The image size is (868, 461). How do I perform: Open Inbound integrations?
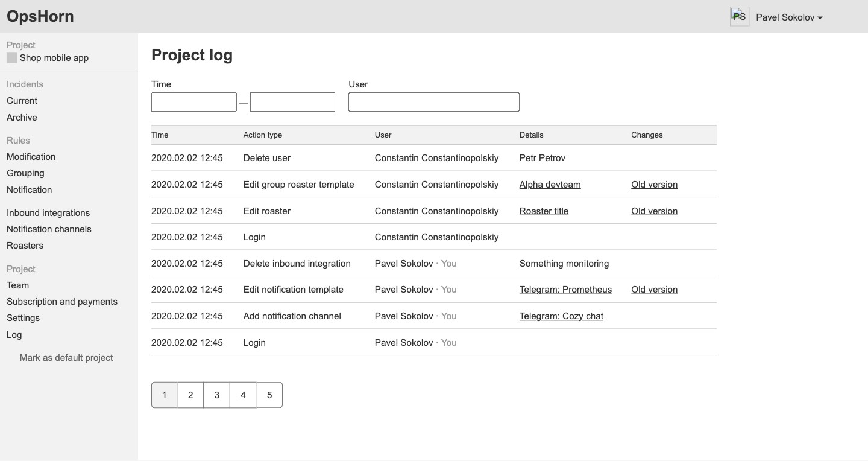click(x=48, y=213)
